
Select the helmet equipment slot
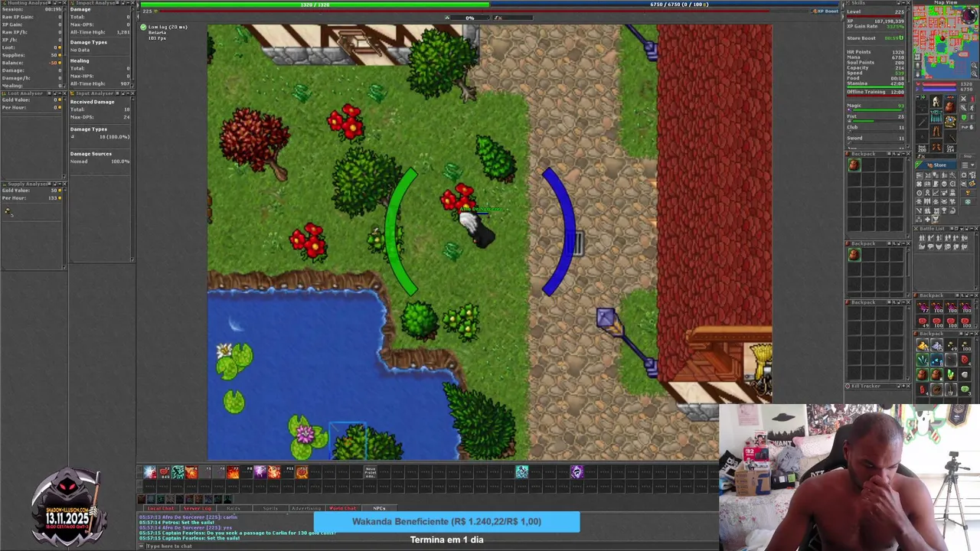click(936, 101)
